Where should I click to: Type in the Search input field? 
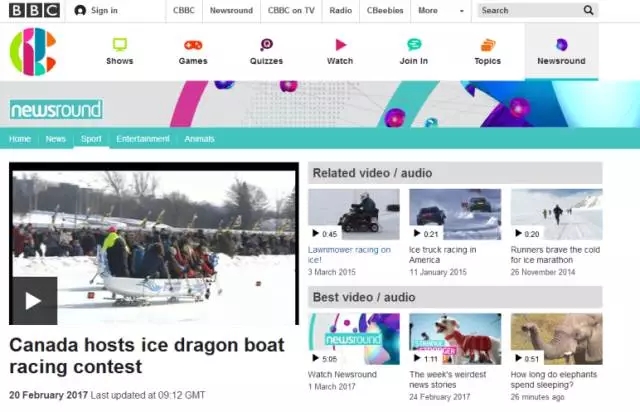(528, 11)
